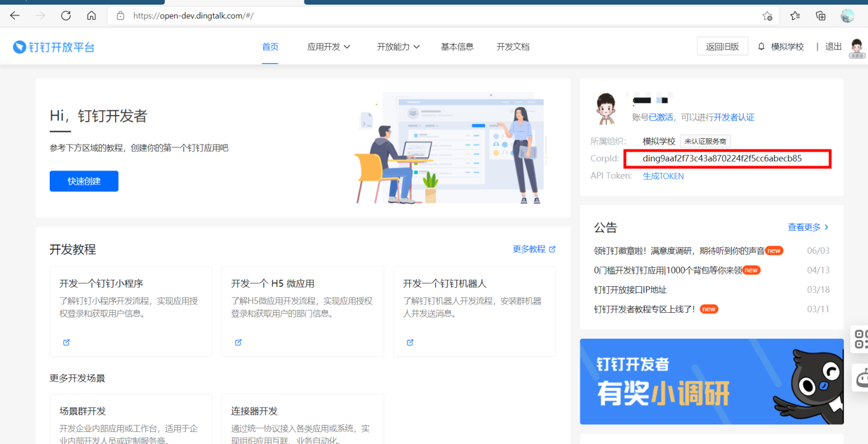Open external link icon in H5 微应用 card

[x=238, y=342]
